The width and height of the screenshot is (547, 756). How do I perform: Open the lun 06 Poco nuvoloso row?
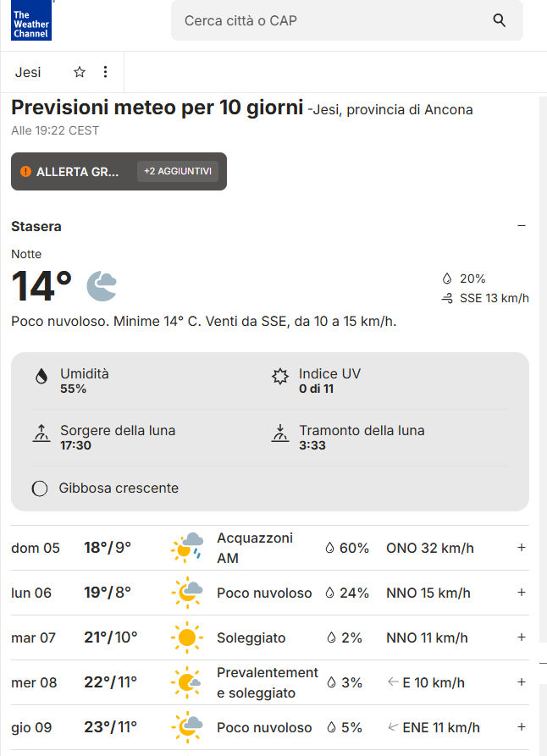tap(264, 593)
